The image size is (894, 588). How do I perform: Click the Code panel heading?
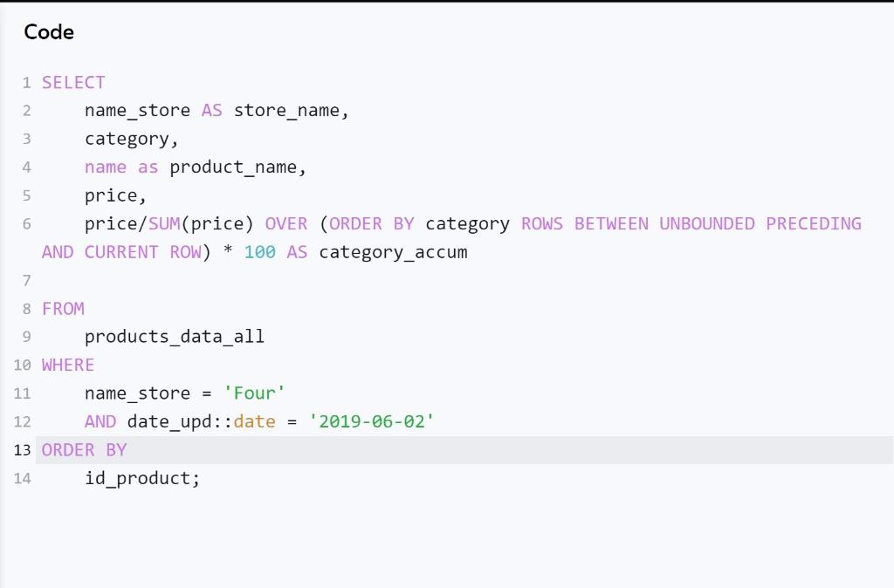[x=49, y=32]
